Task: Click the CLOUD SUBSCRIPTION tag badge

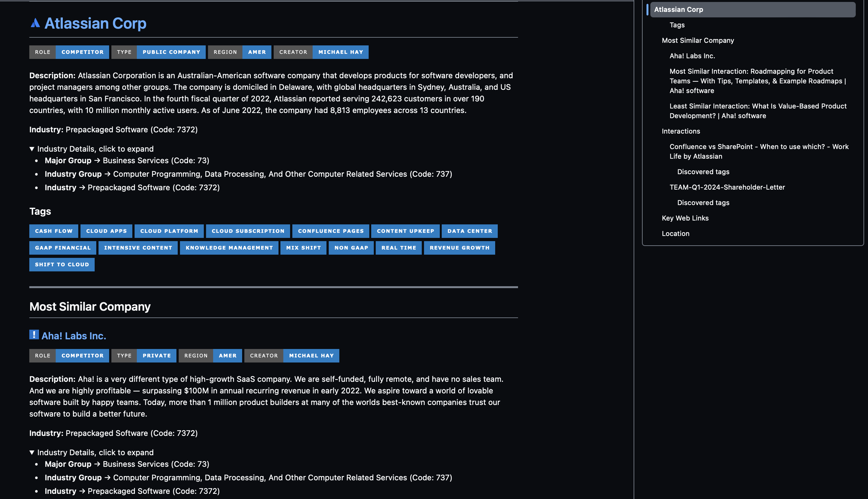Action: click(248, 231)
